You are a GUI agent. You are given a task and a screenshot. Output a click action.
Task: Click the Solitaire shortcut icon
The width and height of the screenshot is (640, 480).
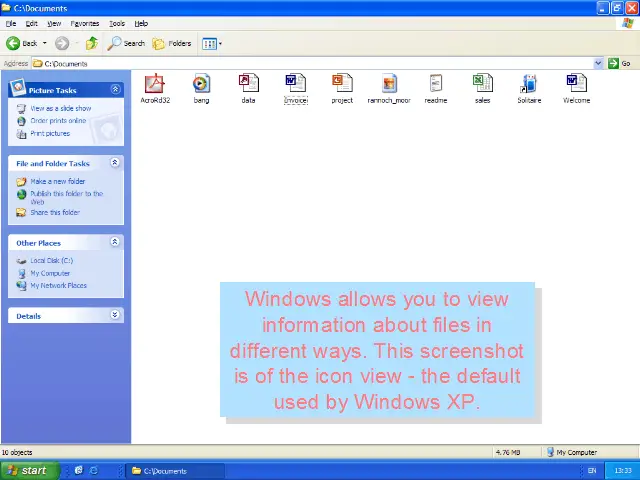529,84
